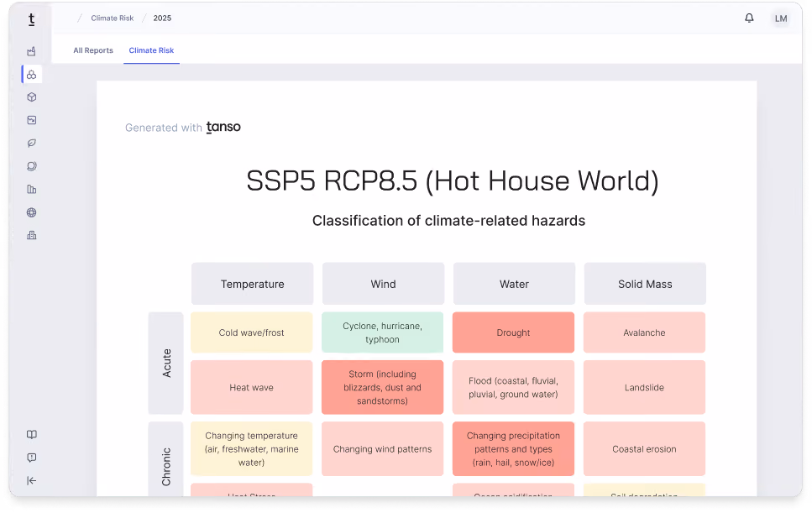Click the 'Generated with tanso' label
This screenshot has width=812, height=513.
click(x=183, y=127)
